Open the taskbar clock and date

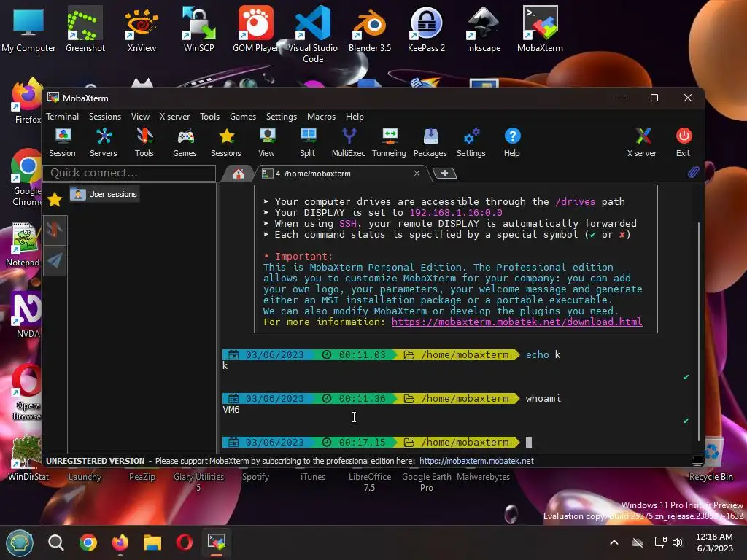tap(714, 542)
